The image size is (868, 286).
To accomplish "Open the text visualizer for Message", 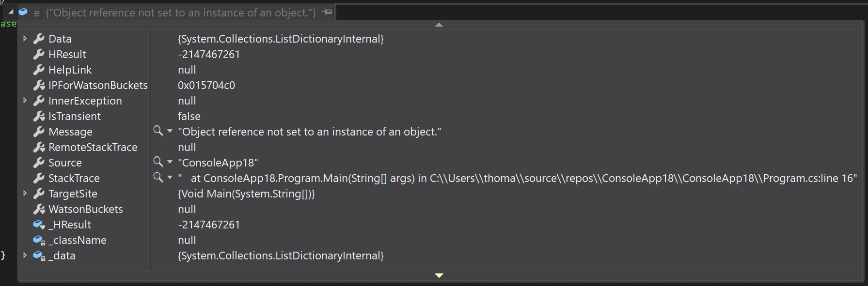I will 157,131.
